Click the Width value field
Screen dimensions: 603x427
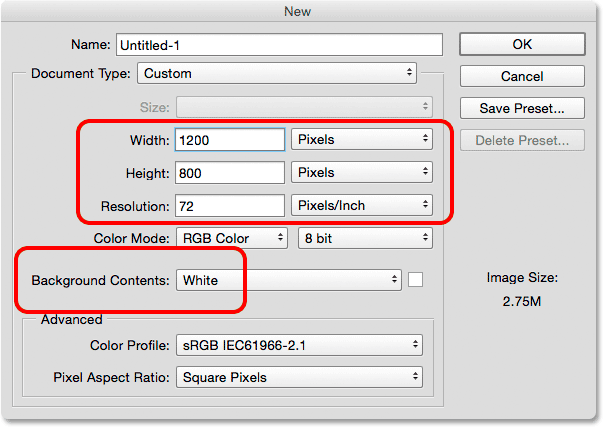coord(229,140)
